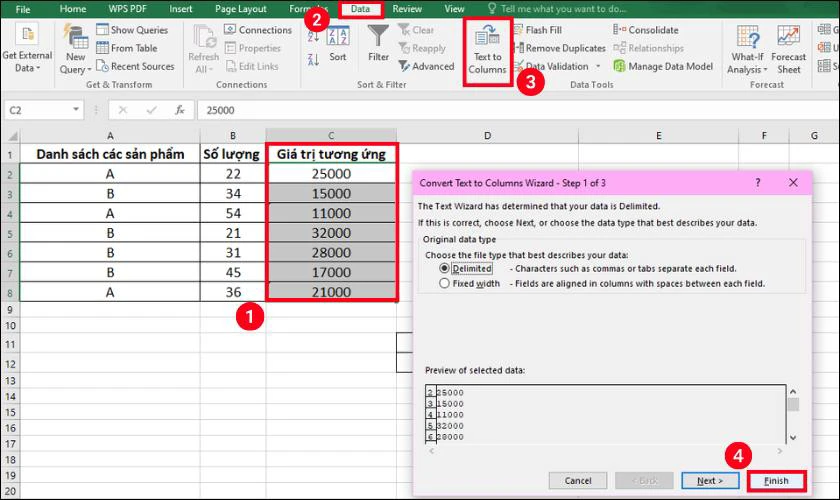
Task: Click the Insert Function fx icon
Action: tap(180, 110)
